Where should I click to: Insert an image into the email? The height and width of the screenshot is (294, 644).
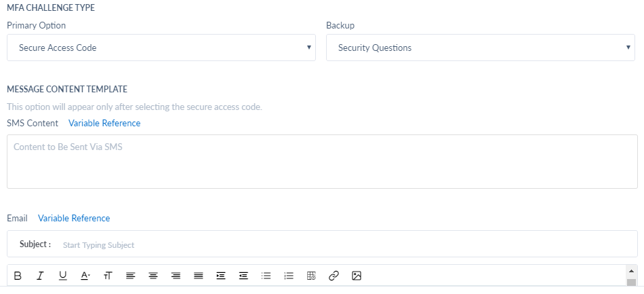pyautogui.click(x=357, y=276)
